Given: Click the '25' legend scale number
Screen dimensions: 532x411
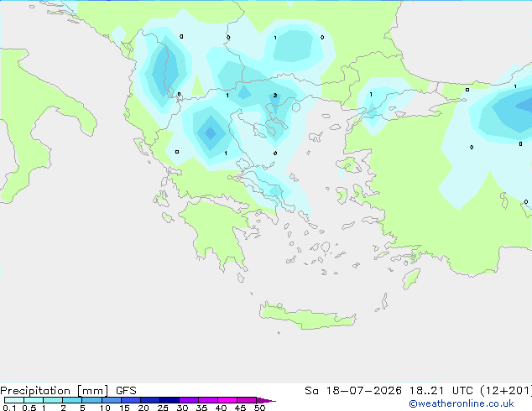Looking at the screenshot, I should pos(163,408).
